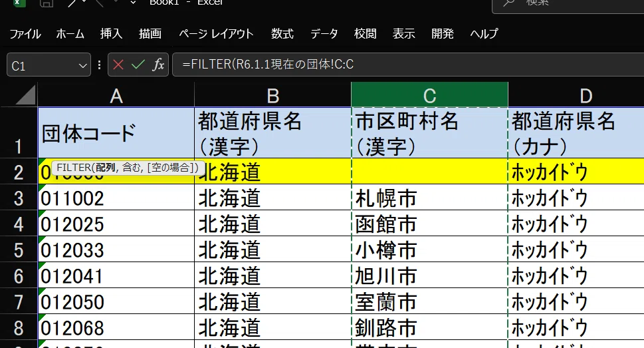Confirm the formula with the checkmark icon
Viewport: 644px width, 348px height.
tap(138, 65)
